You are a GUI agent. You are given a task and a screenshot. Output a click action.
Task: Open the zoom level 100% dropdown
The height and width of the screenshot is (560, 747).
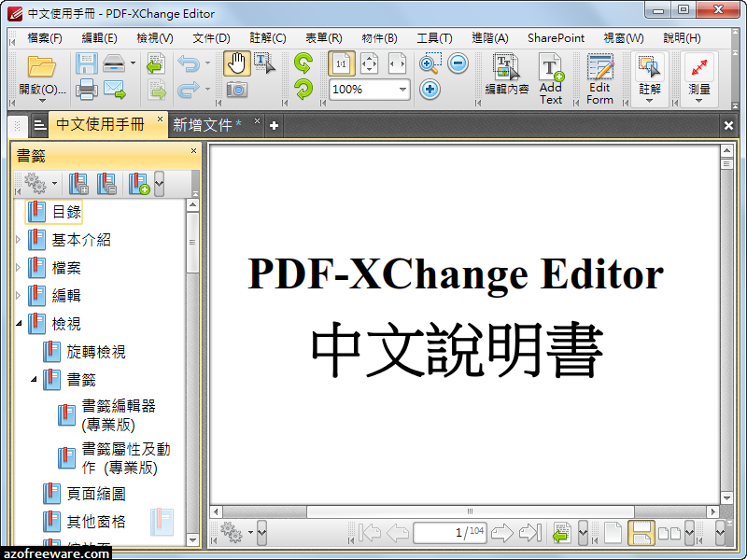pos(402,90)
